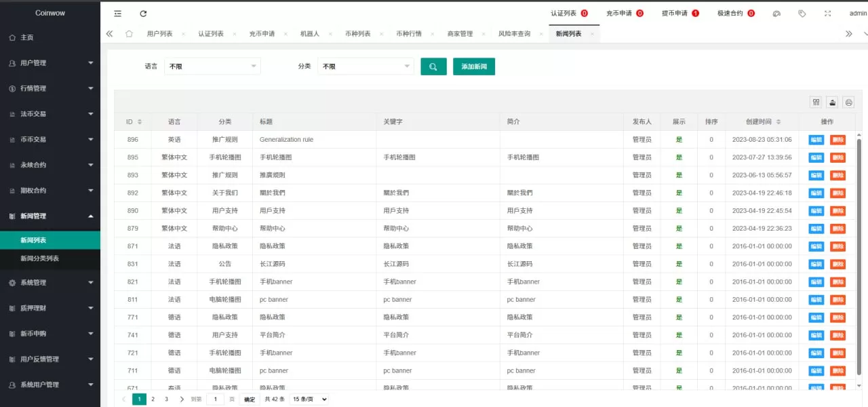Open the 语言 filter dropdown
This screenshot has width=868, height=407.
tap(212, 66)
